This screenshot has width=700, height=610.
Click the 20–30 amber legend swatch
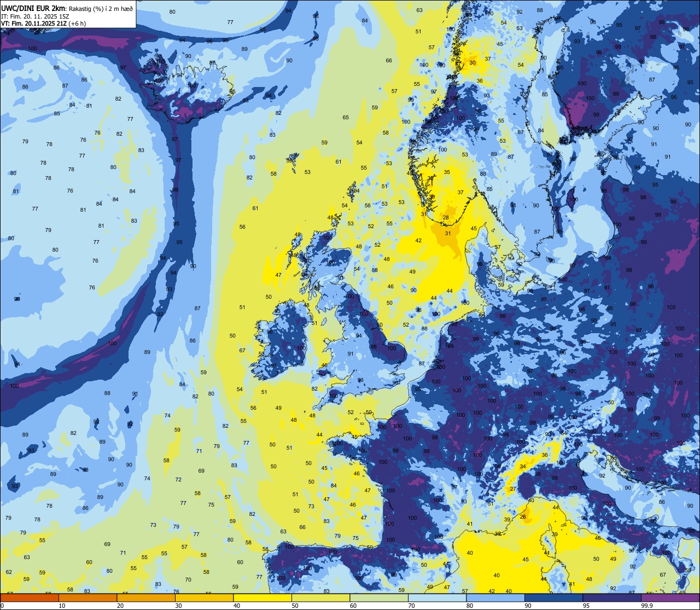pos(146,597)
